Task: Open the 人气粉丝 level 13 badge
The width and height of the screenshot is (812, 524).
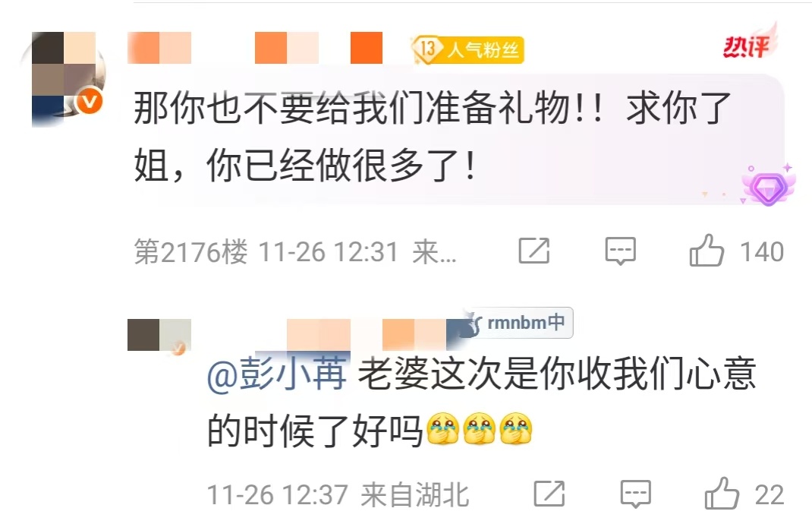Action: pos(467,50)
